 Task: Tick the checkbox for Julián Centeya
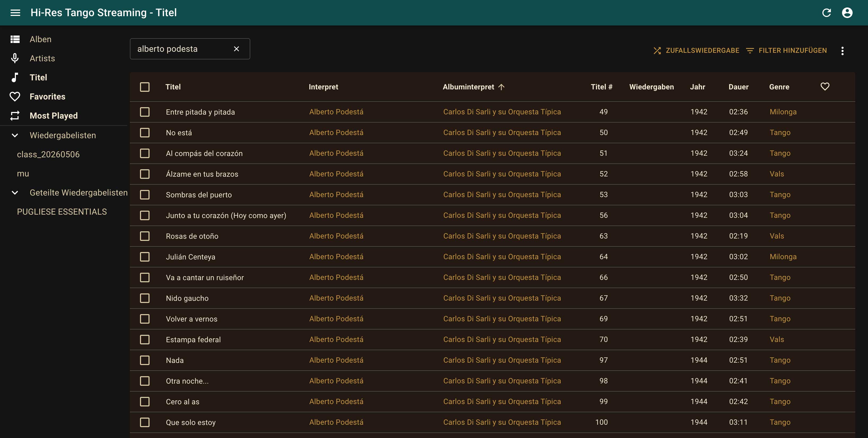click(x=145, y=257)
